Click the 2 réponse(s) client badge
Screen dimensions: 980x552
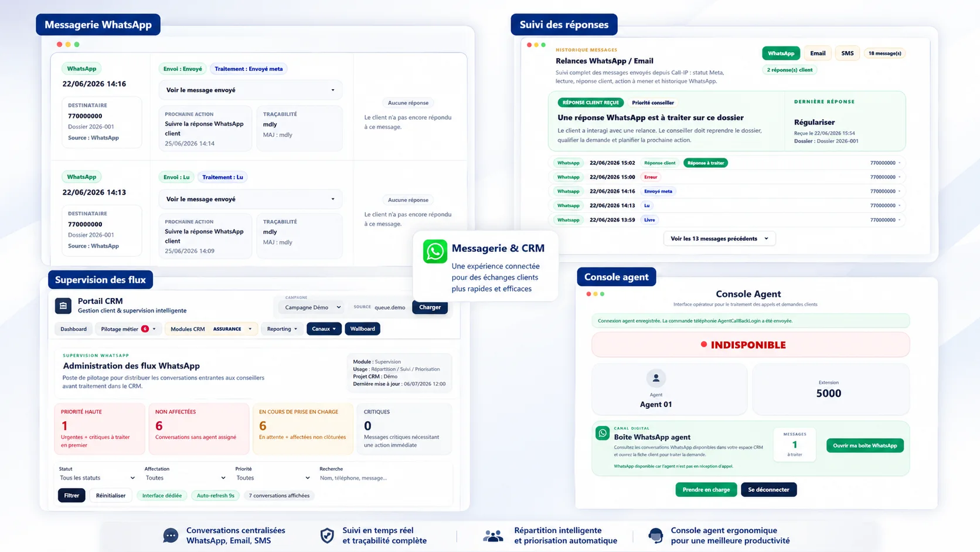790,70
